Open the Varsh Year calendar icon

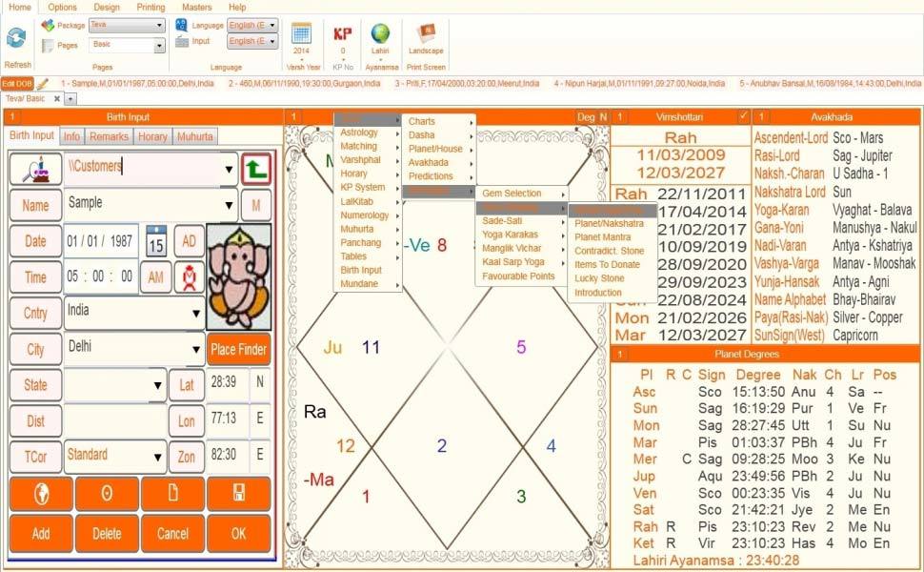click(x=302, y=33)
